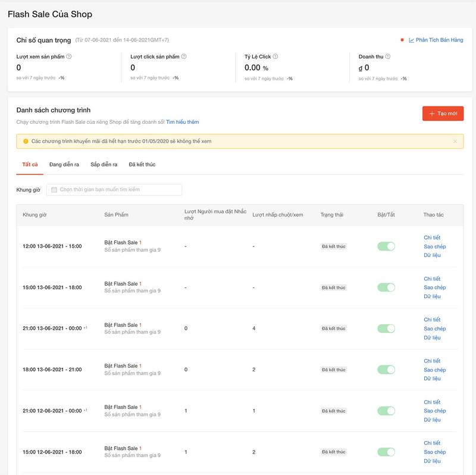
Task: Click help icon beside Lượt click sản phẩm
Action: point(184,57)
